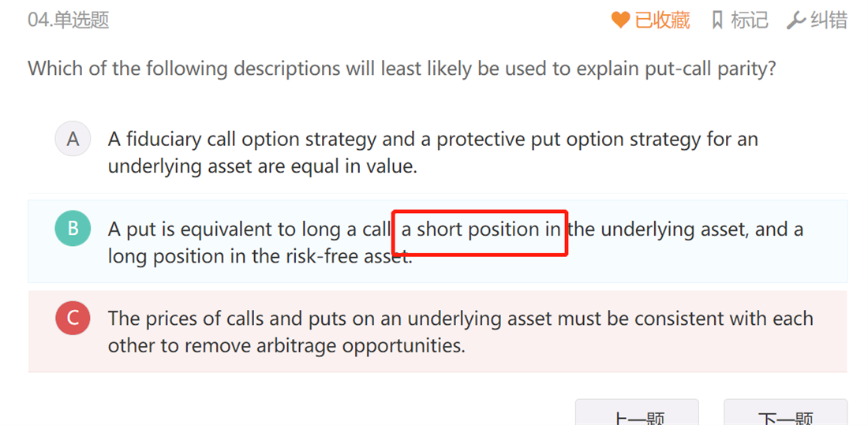Go to next question with 下一题
The width and height of the screenshot is (868, 425).
785,416
